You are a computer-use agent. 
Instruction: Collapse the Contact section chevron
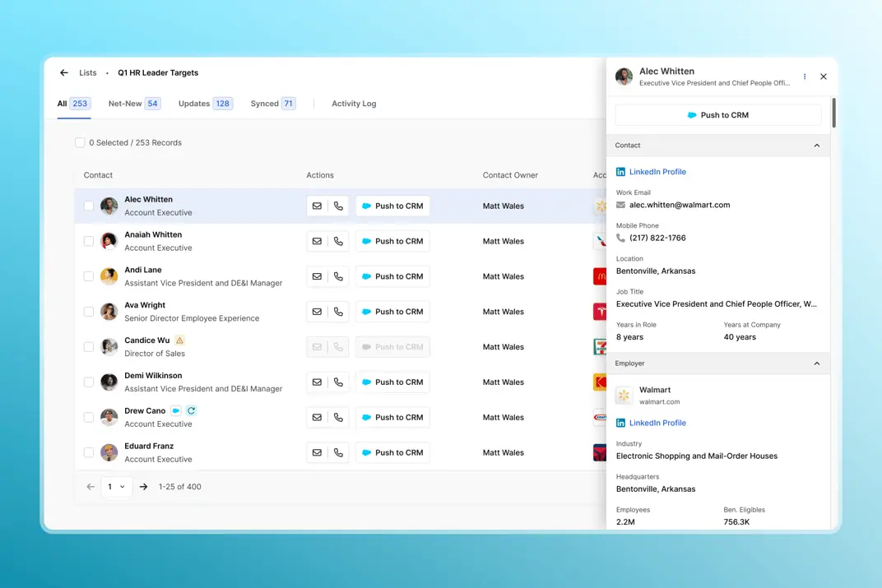[817, 146]
